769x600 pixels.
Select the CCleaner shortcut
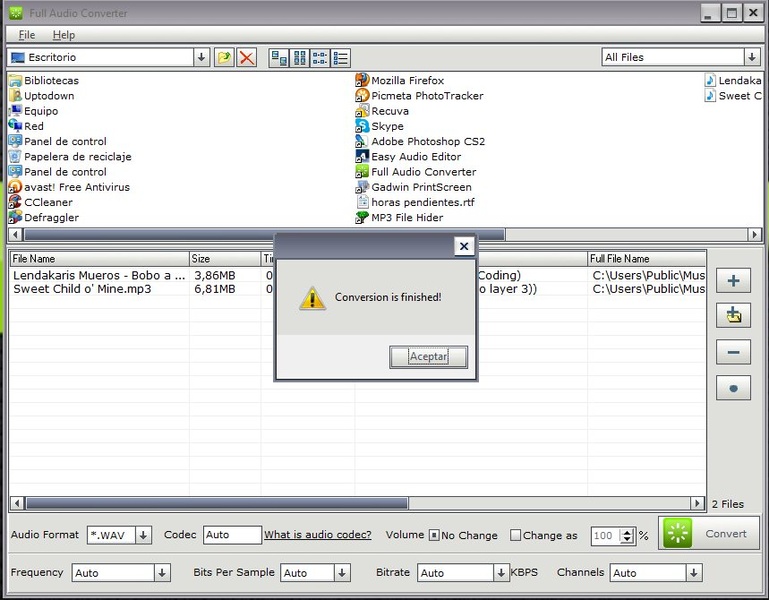coord(41,202)
